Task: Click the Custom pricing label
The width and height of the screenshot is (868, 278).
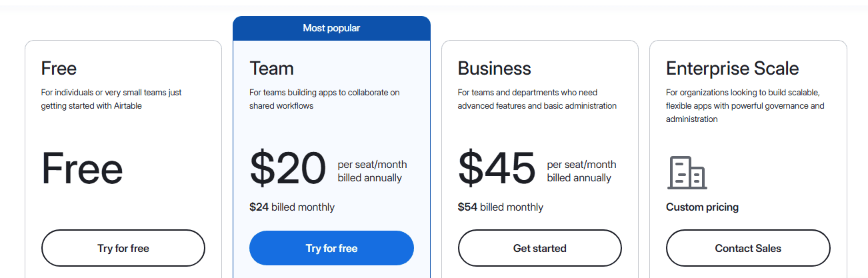Action: click(x=702, y=207)
